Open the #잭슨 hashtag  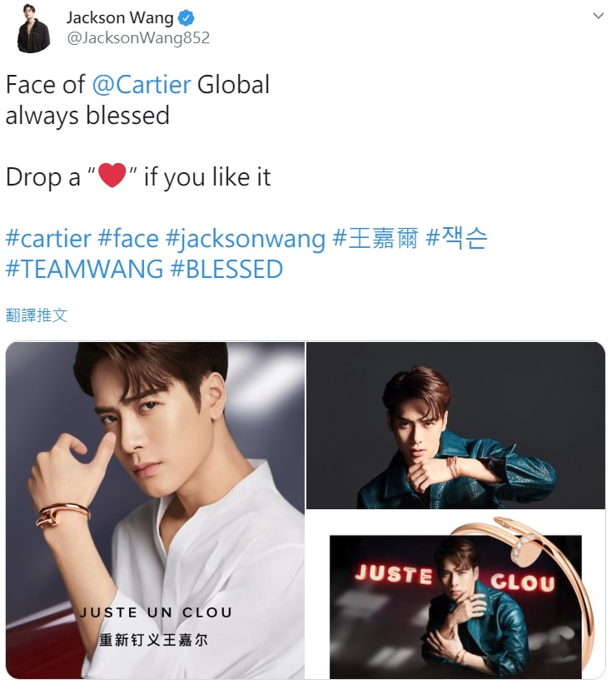click(456, 239)
